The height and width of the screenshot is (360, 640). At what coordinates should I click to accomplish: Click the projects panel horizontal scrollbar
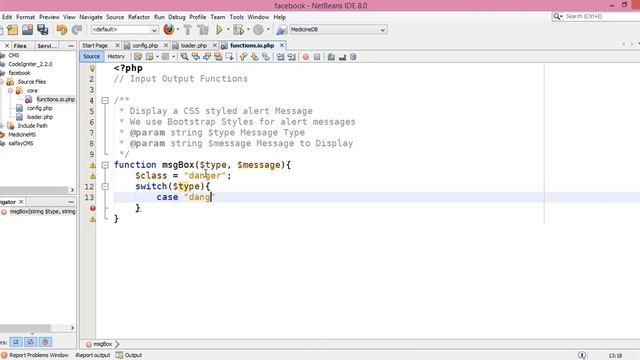[x=34, y=190]
